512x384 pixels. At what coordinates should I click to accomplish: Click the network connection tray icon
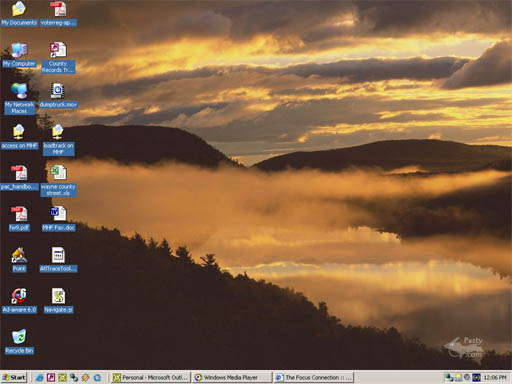pos(450,377)
